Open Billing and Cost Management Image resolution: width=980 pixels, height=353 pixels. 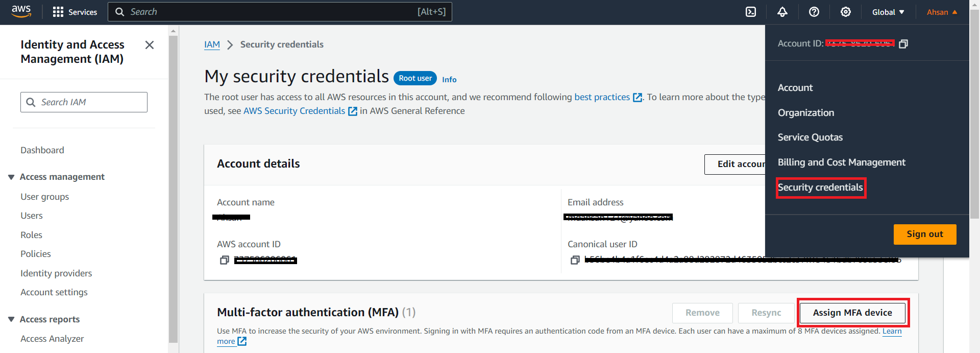point(841,162)
